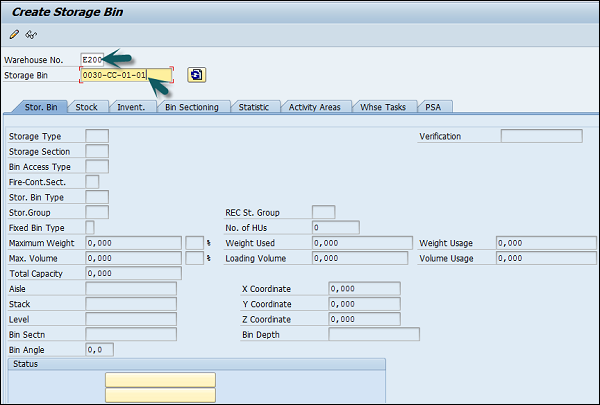Select the Bin Sectioning tab

[x=191, y=107]
